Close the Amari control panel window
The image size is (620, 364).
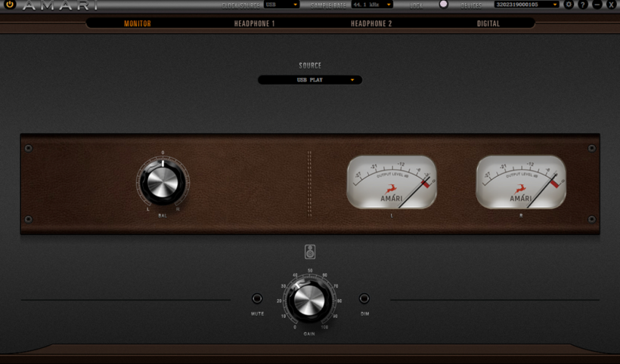click(611, 5)
